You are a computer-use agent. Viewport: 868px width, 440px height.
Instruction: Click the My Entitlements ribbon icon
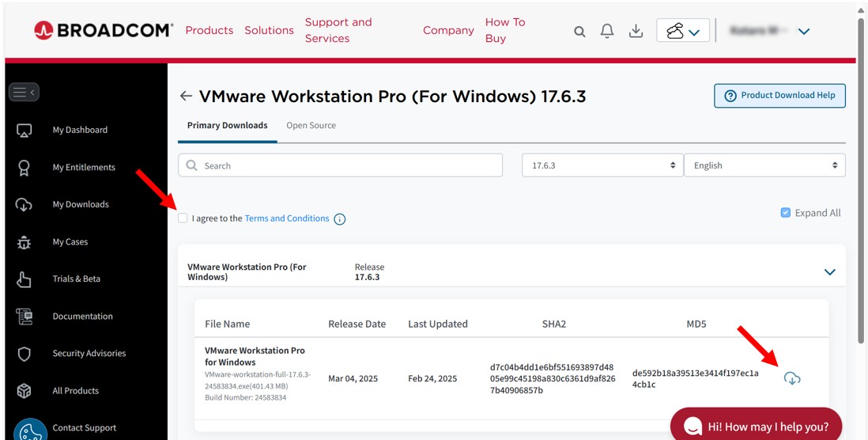tap(25, 167)
